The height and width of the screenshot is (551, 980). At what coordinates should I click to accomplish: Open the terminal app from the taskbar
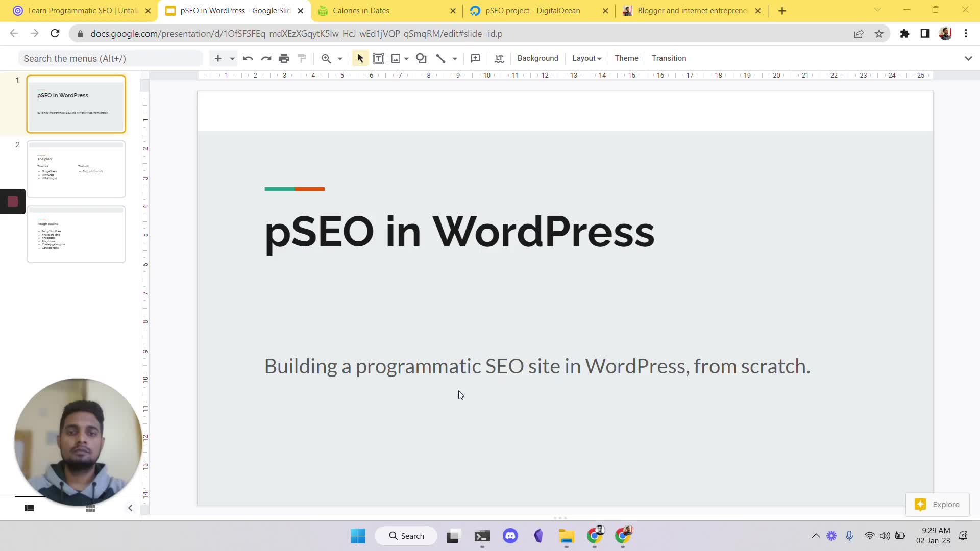pyautogui.click(x=482, y=536)
